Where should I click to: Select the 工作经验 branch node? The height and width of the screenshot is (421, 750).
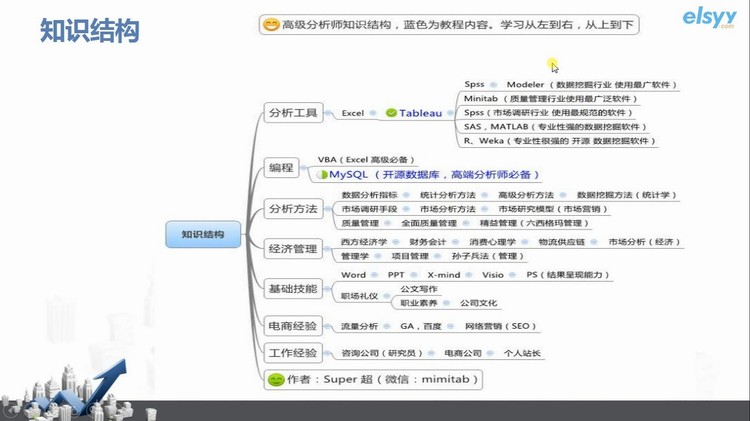tap(293, 353)
